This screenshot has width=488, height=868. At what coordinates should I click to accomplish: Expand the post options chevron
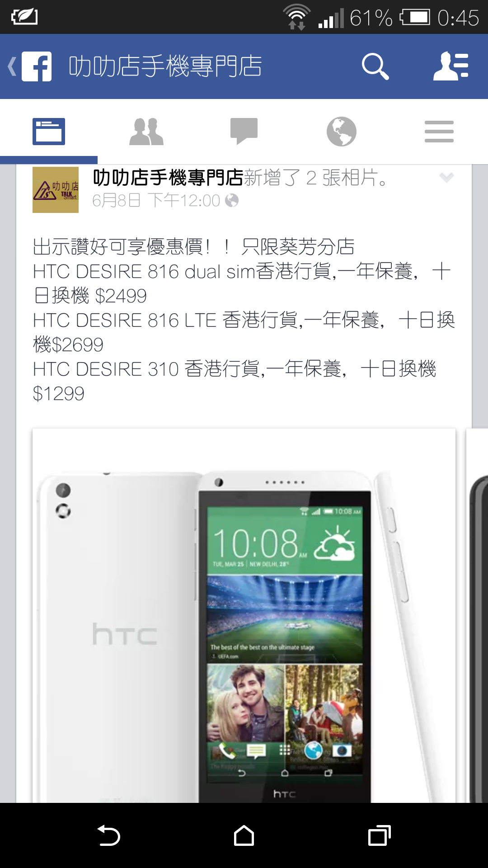pyautogui.click(x=446, y=177)
